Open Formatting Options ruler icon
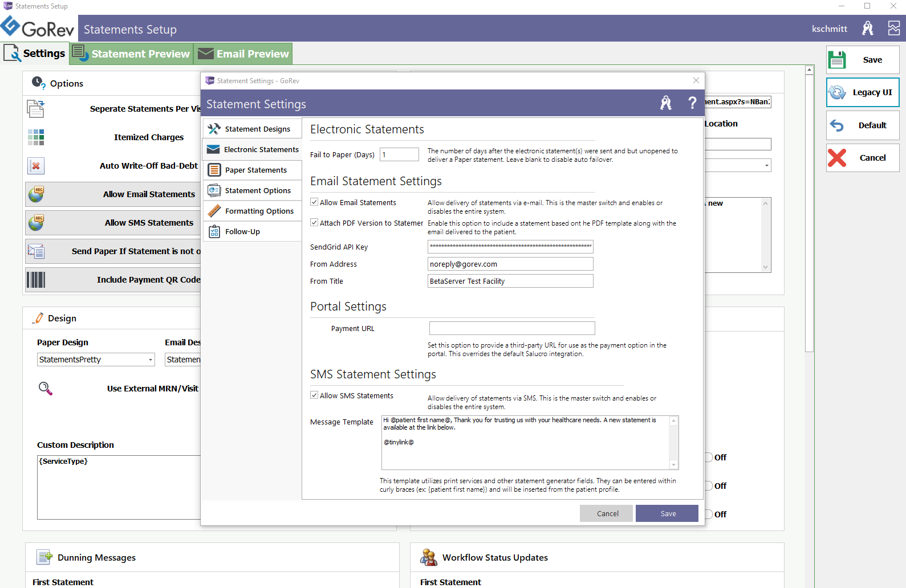This screenshot has width=906, height=588. pyautogui.click(x=214, y=211)
